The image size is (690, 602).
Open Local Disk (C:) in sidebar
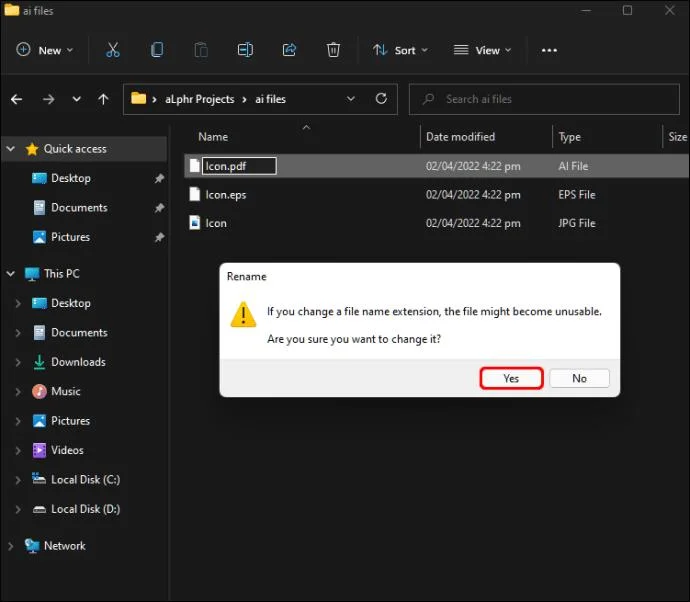85,479
